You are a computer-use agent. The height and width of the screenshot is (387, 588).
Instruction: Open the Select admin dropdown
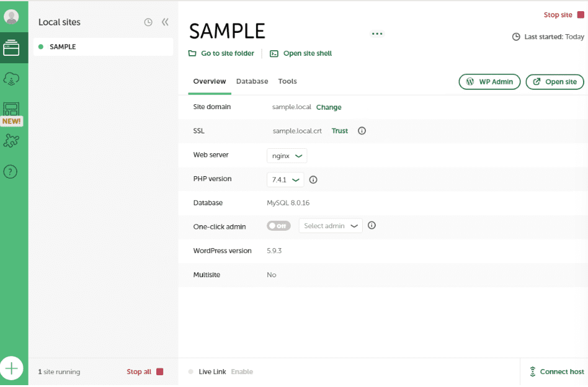click(331, 226)
